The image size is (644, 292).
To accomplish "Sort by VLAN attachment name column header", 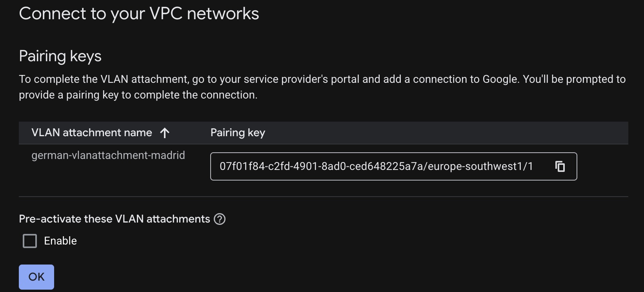I will click(x=91, y=133).
